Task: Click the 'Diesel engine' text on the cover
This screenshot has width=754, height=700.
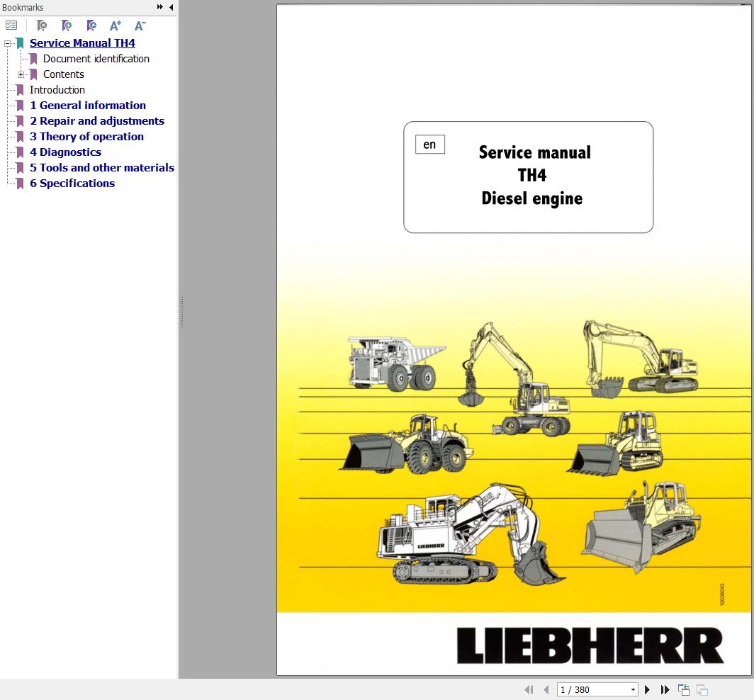Action: pyautogui.click(x=531, y=198)
